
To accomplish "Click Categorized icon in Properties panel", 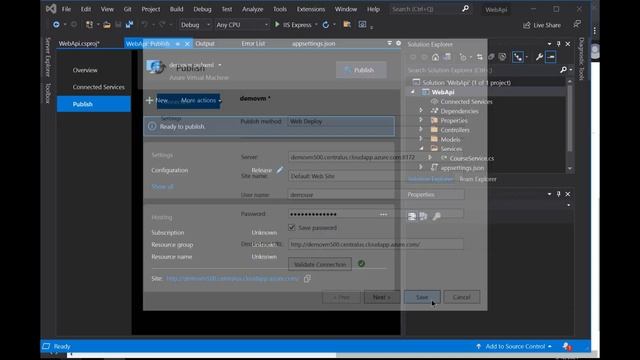I will point(412,216).
